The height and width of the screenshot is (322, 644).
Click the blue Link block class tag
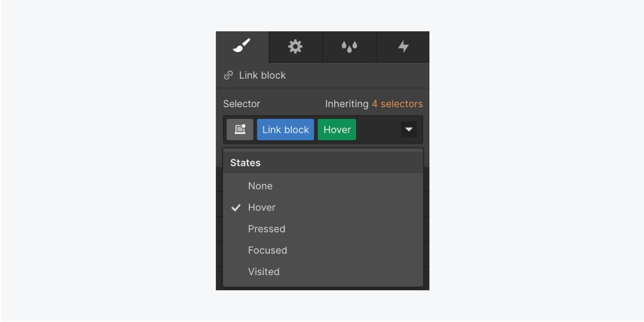point(285,129)
